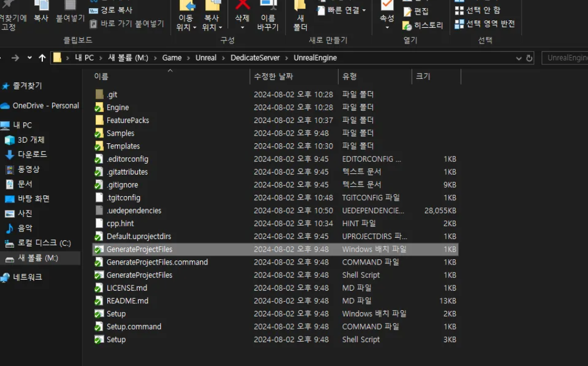Image resolution: width=588 pixels, height=366 pixels.
Task: Select the FeaturePacks folder icon
Action: pos(99,120)
